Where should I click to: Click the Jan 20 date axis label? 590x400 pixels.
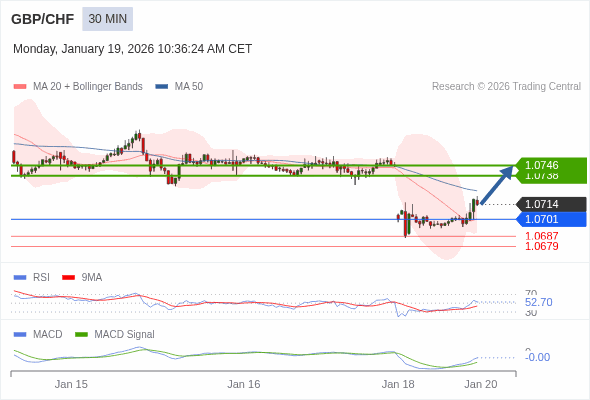click(481, 384)
